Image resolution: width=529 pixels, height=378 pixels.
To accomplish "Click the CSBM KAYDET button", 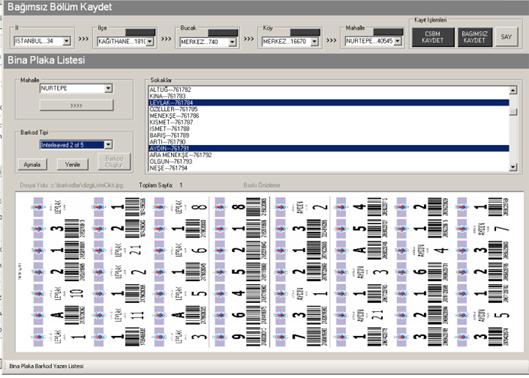I will pos(433,37).
